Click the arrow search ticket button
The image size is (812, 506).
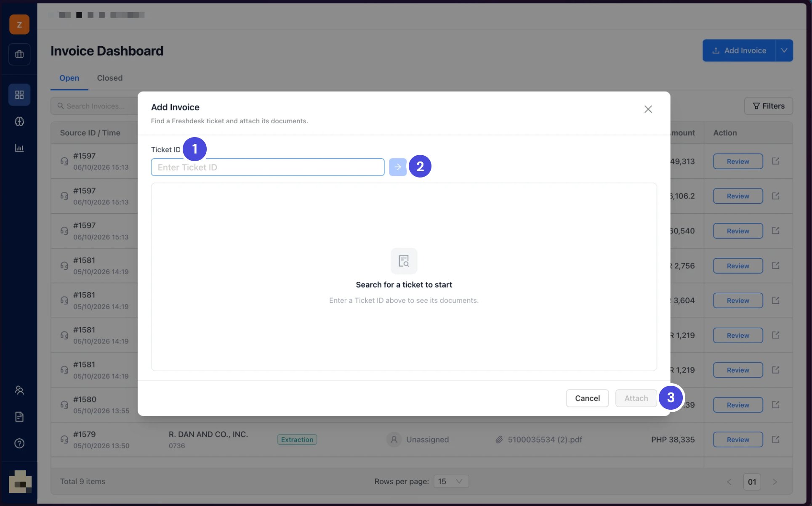click(x=398, y=167)
